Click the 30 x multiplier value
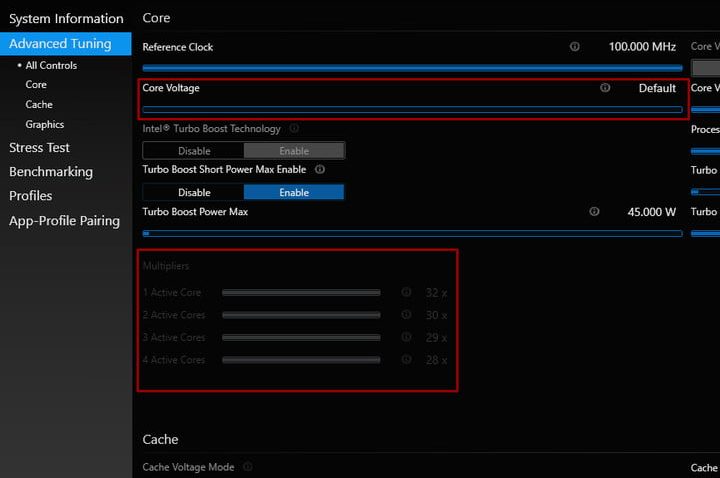The image size is (720, 478). coord(436,315)
